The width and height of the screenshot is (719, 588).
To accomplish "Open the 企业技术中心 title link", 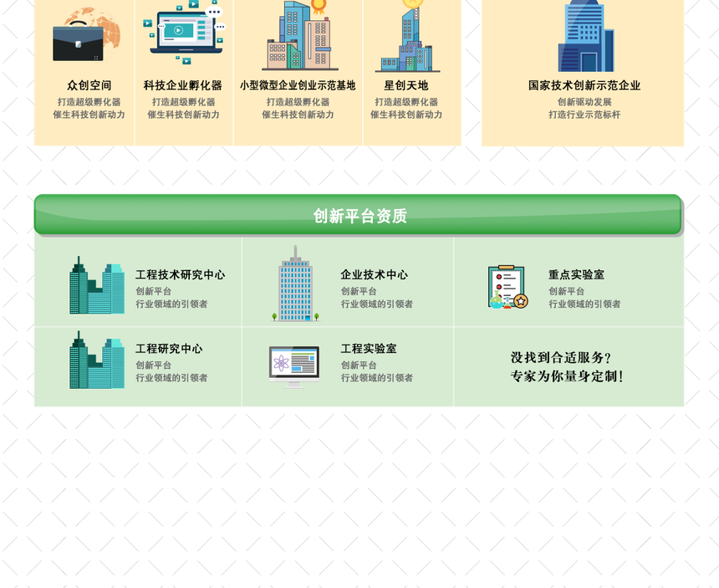I will [375, 274].
